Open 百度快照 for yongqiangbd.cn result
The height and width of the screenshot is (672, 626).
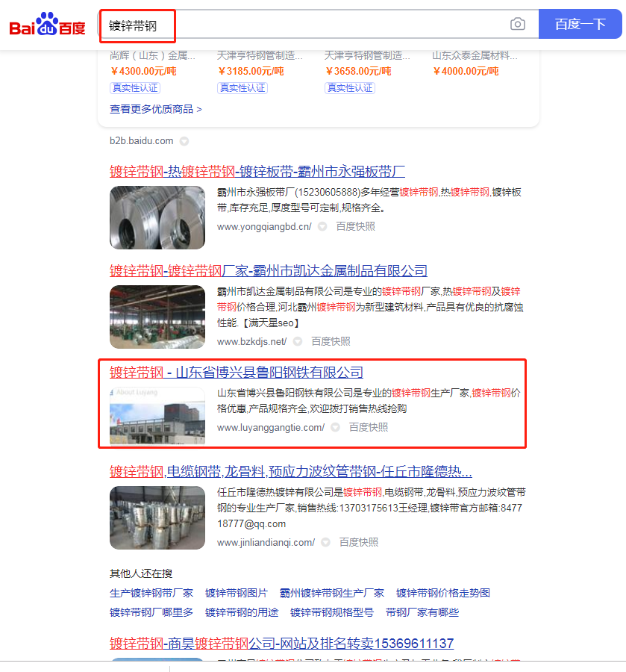355,226
